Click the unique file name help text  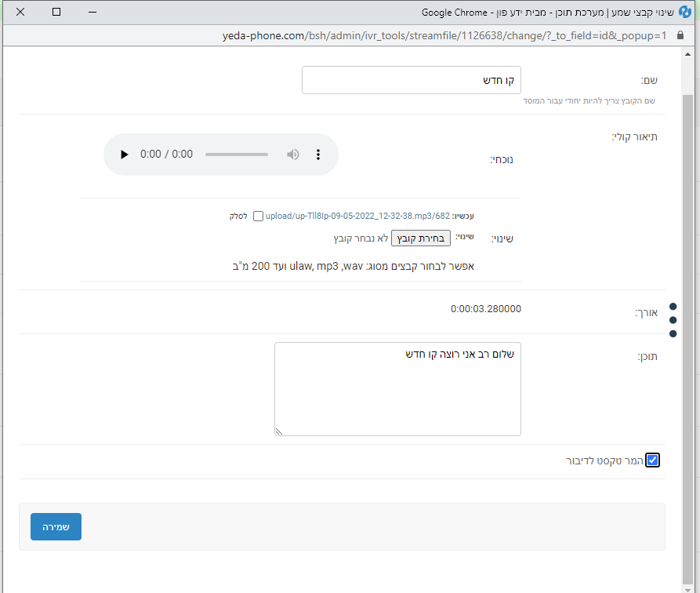[589, 101]
